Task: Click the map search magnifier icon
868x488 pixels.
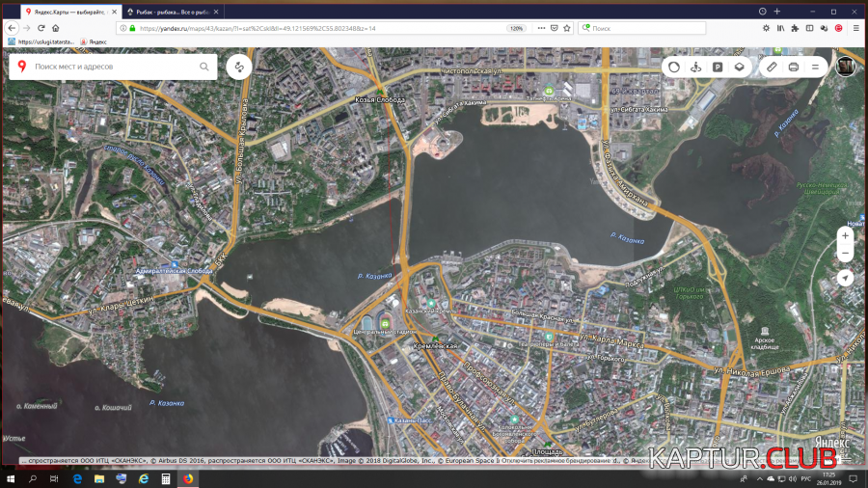Action: tap(204, 67)
